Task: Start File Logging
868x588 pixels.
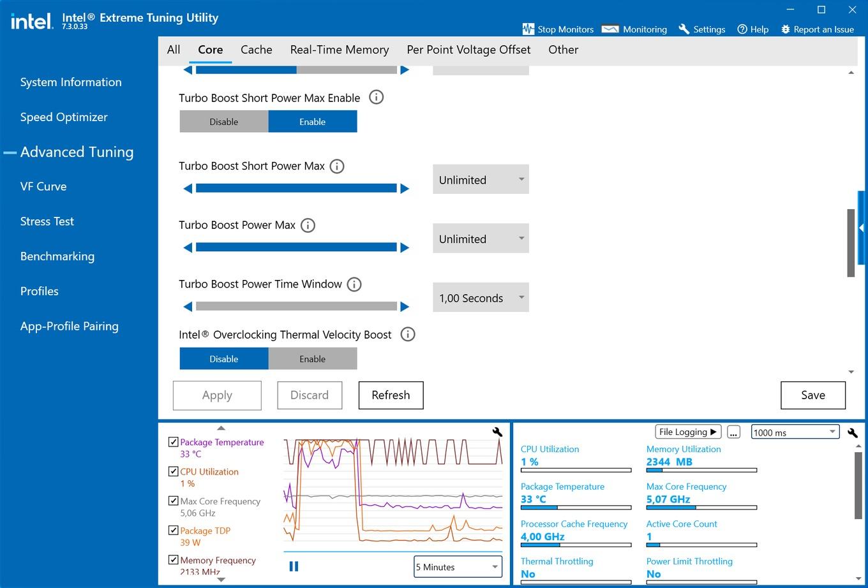Action: (x=688, y=432)
